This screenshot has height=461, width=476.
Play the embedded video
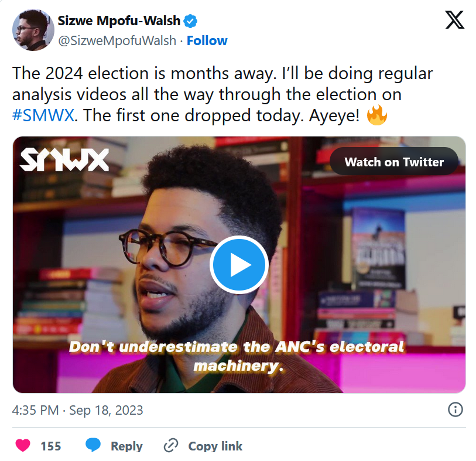click(239, 265)
